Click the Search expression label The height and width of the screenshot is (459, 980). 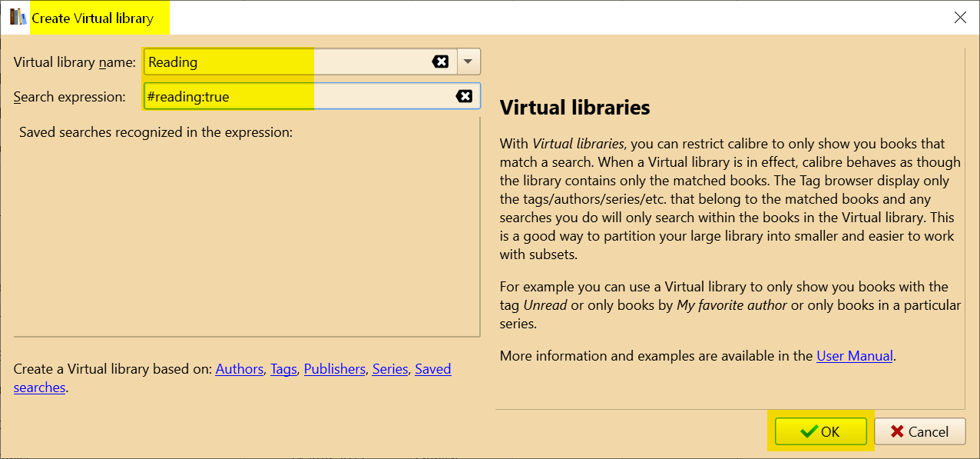69,97
